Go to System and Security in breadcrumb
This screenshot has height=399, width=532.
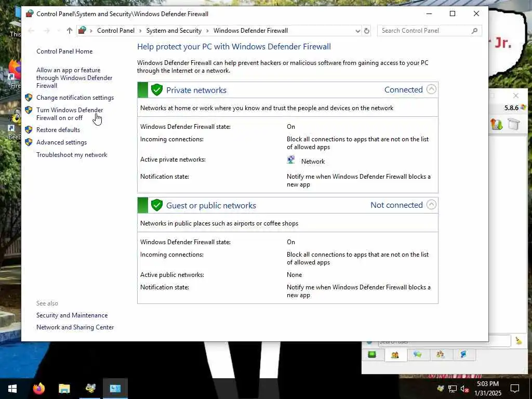174,31
